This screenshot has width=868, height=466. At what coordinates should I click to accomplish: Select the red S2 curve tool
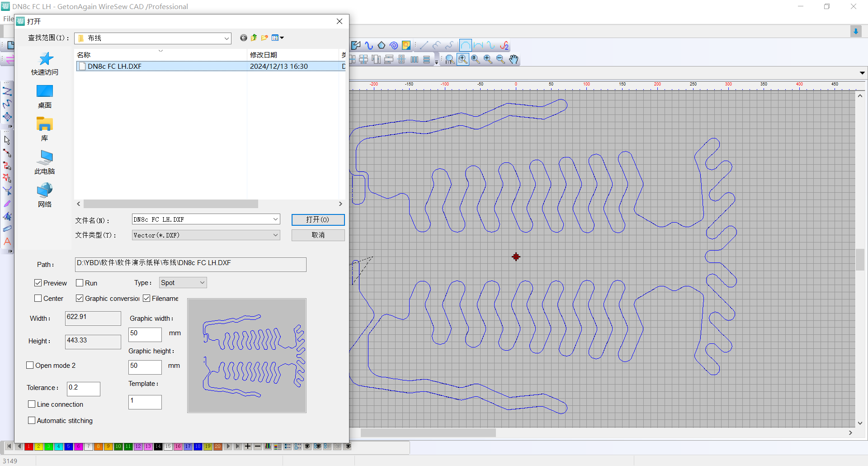click(x=505, y=45)
